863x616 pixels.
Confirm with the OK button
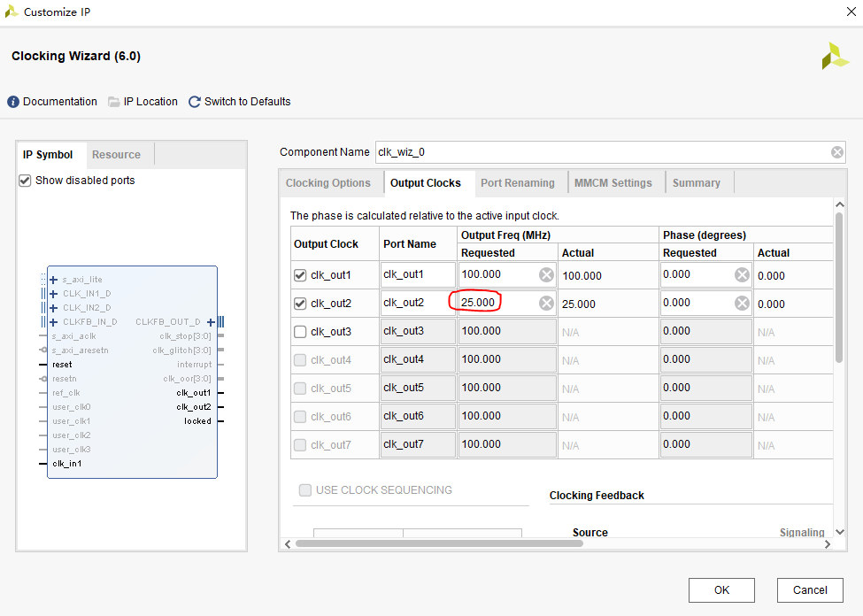721,590
